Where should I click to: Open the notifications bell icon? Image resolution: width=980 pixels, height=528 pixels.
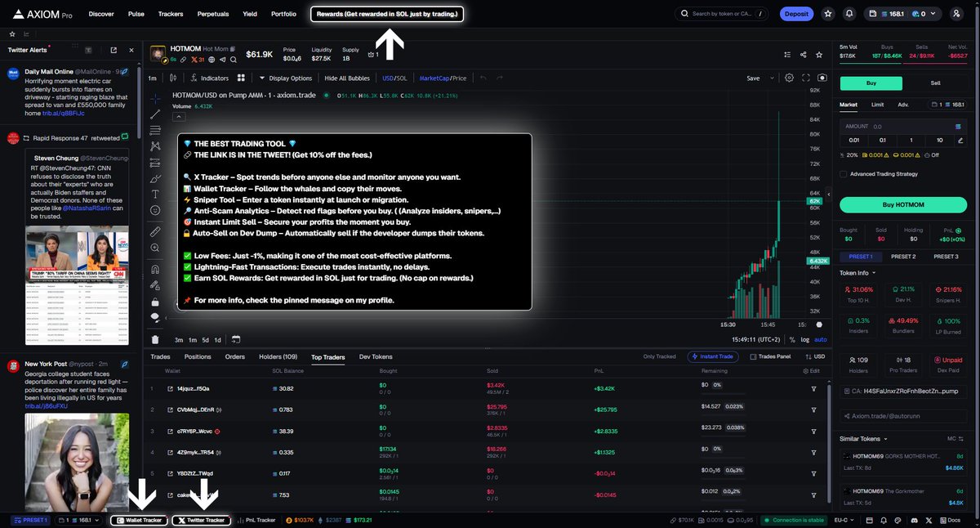tap(849, 14)
